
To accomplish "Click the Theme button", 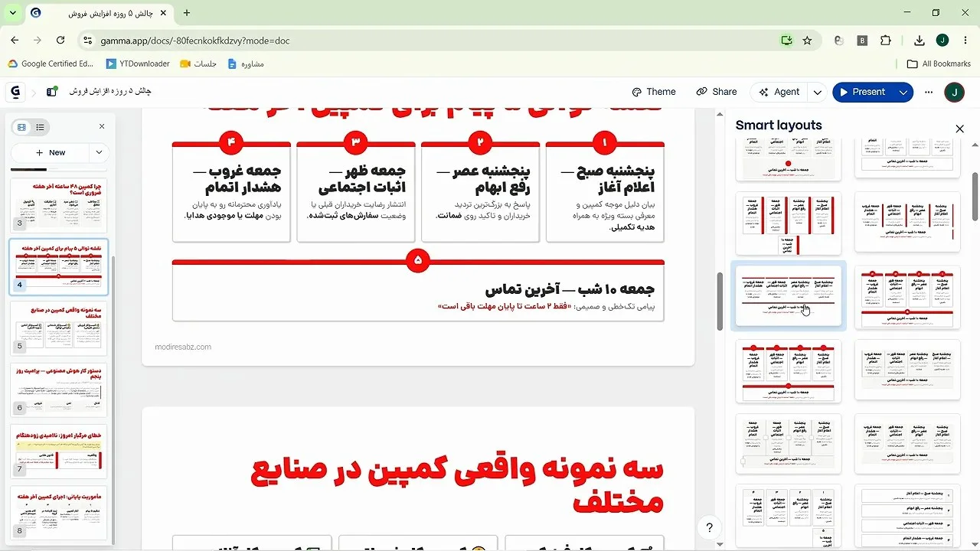I will pyautogui.click(x=654, y=92).
